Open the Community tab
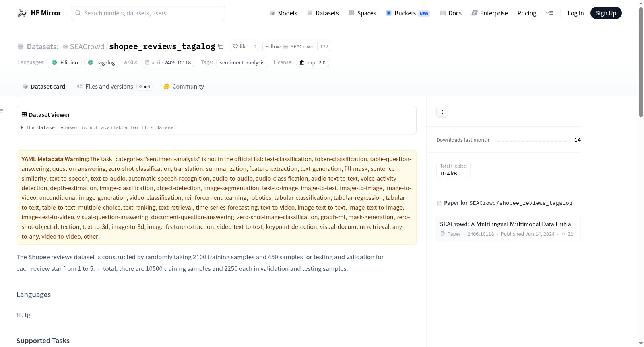 pos(184,86)
